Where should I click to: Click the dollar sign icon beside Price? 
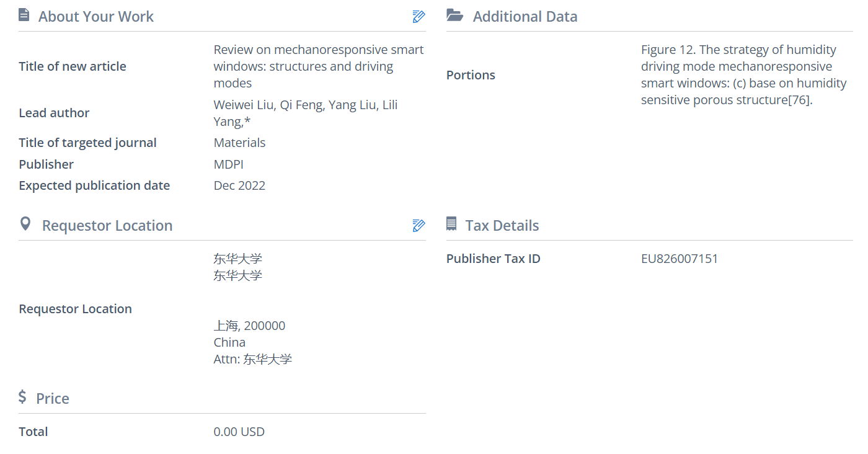pos(23,397)
